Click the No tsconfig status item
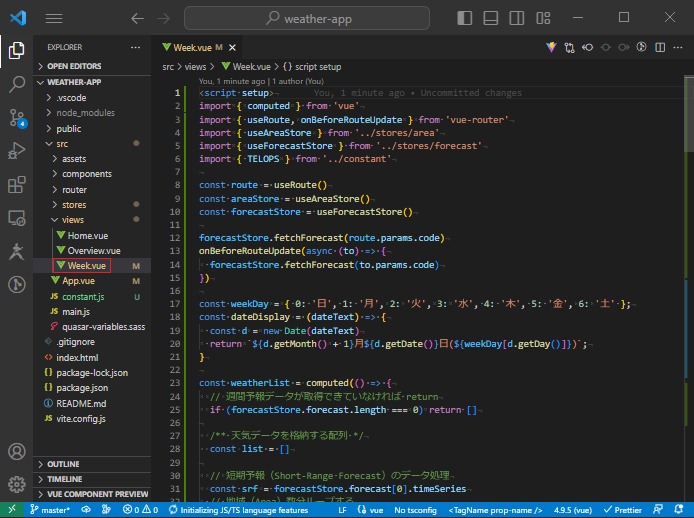Image resolution: width=694 pixels, height=518 pixels. click(415, 510)
